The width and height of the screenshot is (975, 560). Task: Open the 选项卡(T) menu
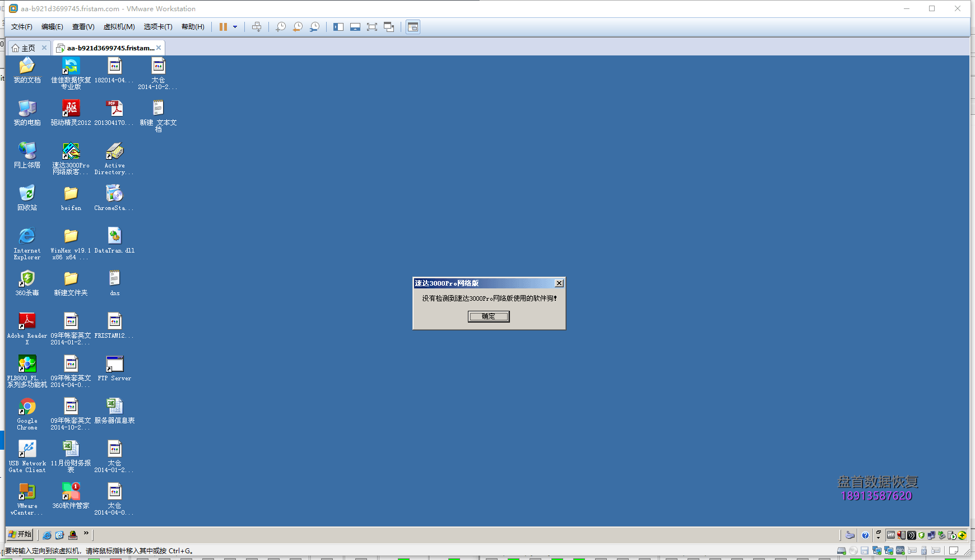click(158, 27)
